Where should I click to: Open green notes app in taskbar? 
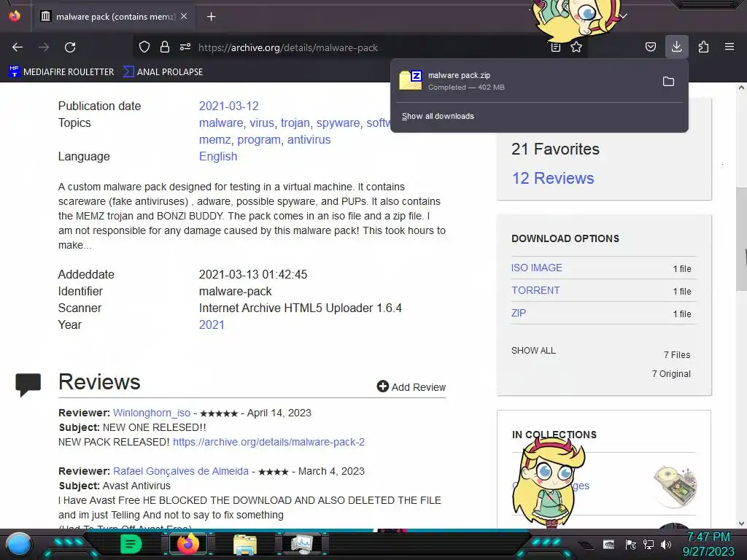click(x=131, y=544)
